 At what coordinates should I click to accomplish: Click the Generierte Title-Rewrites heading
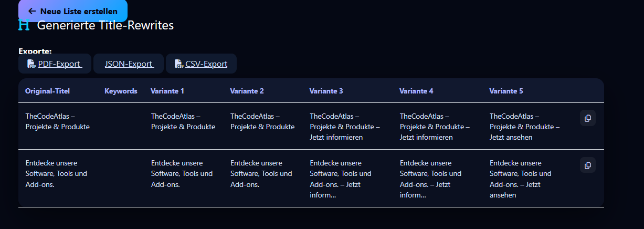tap(105, 25)
